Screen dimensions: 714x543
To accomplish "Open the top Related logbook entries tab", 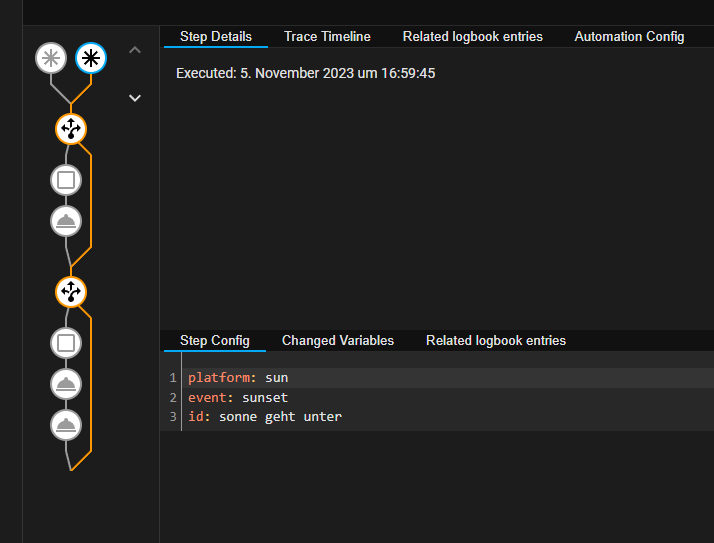I will tap(472, 37).
